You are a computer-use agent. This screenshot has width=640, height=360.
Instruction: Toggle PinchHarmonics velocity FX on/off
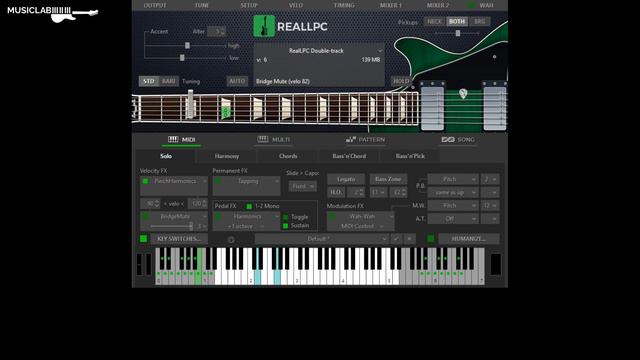click(x=145, y=181)
